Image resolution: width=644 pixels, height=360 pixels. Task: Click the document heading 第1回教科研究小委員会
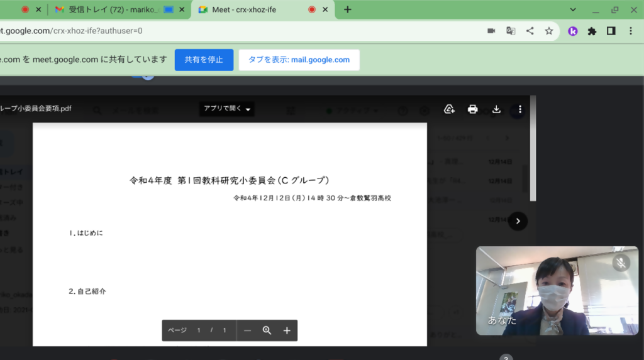click(x=229, y=180)
